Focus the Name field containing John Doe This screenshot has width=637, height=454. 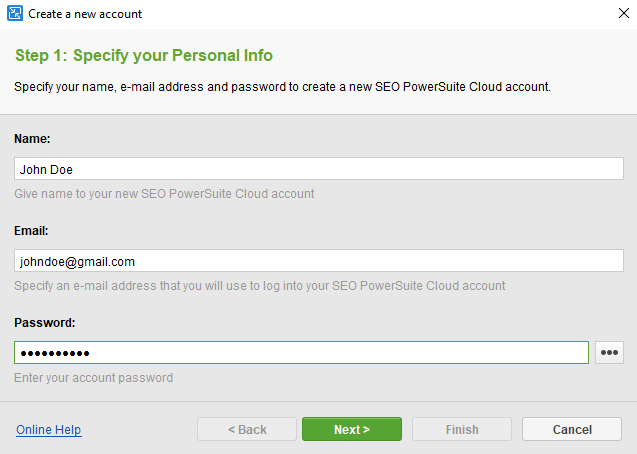(x=319, y=169)
